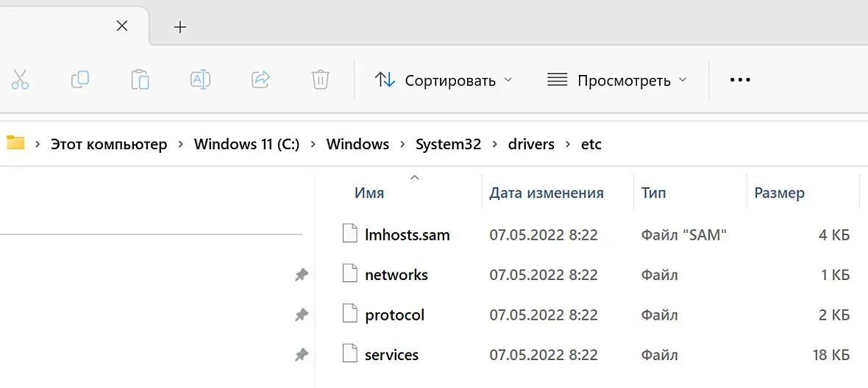The image size is (868, 388).
Task: Click the Cut scissors icon
Action: [20, 79]
